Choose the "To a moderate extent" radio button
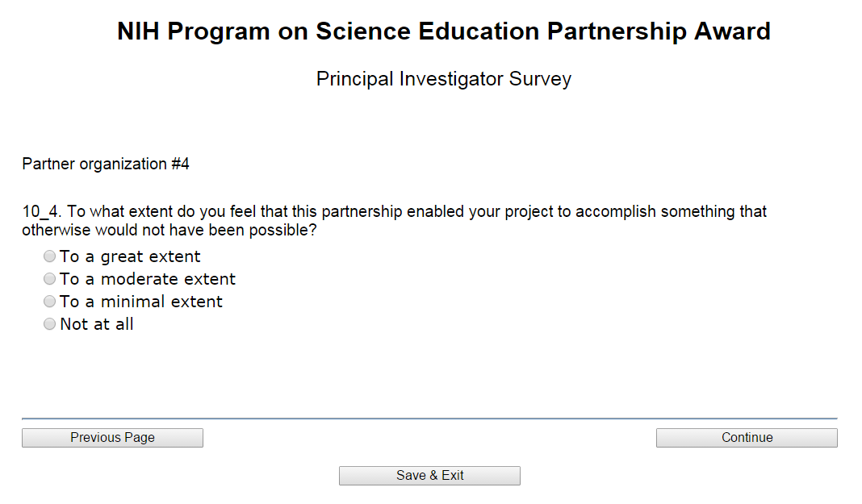The image size is (862, 504). click(x=50, y=279)
